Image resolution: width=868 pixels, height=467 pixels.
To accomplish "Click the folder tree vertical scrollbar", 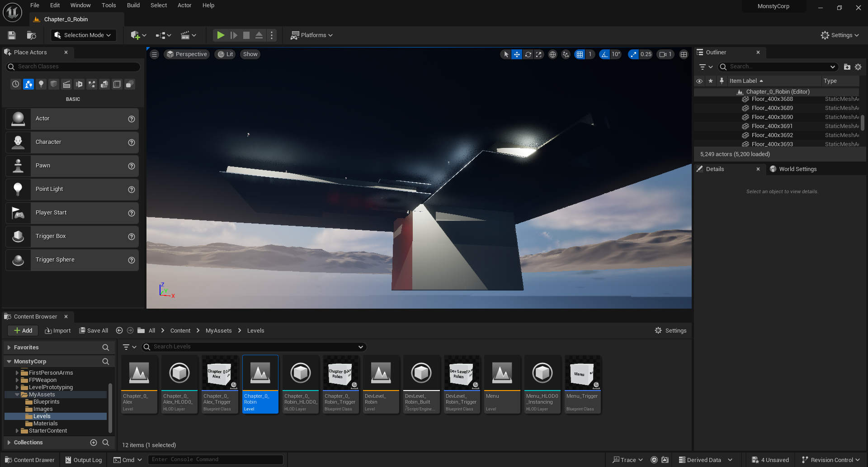I will 110,407.
